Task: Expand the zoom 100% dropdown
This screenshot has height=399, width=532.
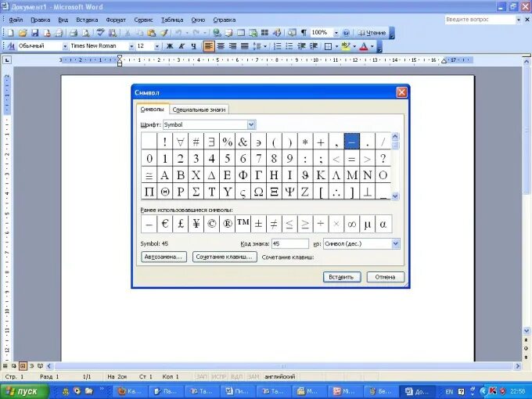Action: 336,33
